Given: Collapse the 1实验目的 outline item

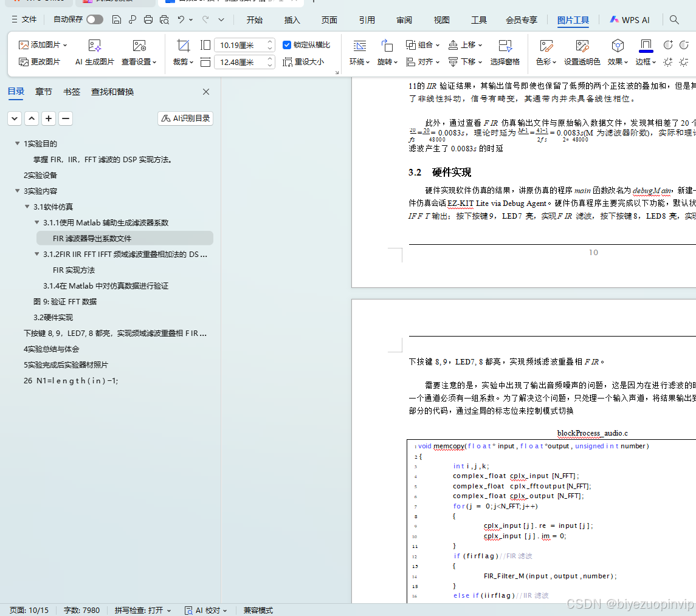Looking at the screenshot, I should pyautogui.click(x=17, y=143).
